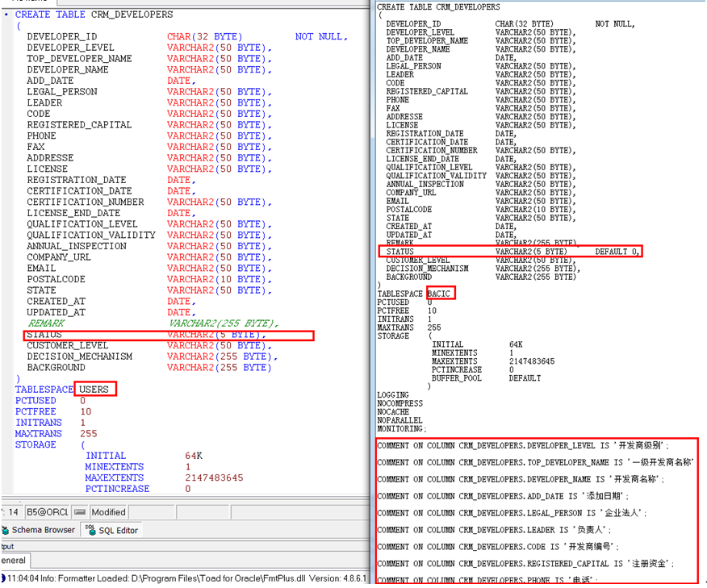
Task: Click the blue INITRANS keyword in colored editor
Action: 38,423
